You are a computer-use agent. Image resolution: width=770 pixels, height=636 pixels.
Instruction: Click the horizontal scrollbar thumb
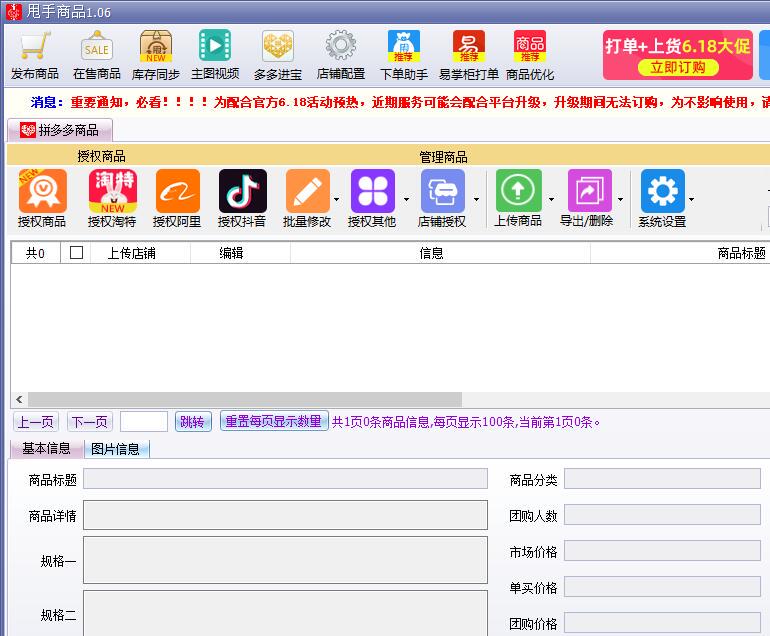(x=245, y=399)
